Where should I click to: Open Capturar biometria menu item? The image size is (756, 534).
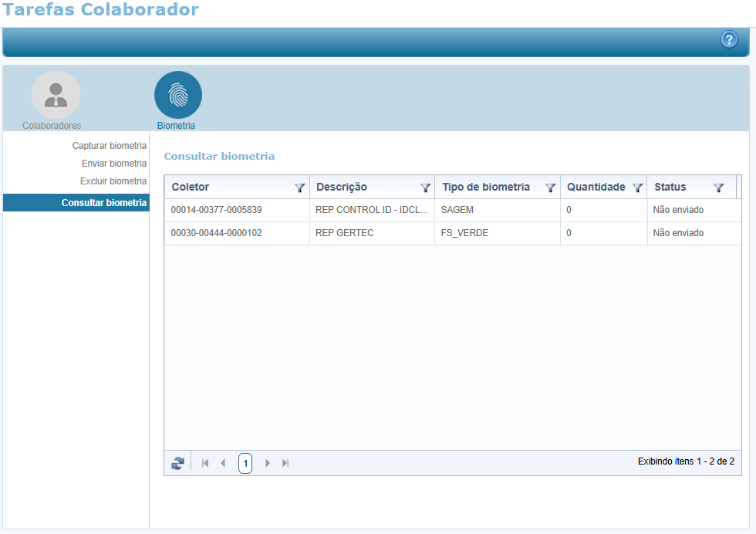[x=110, y=146]
